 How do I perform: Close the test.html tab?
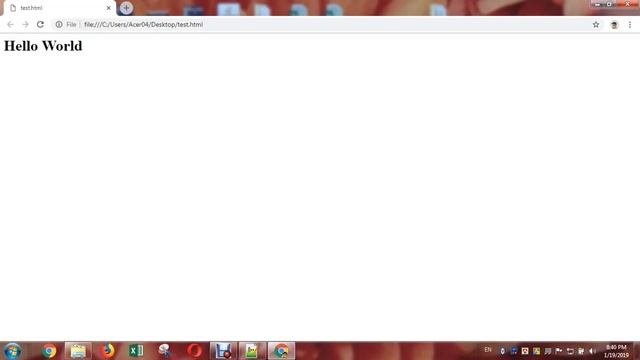click(x=109, y=8)
